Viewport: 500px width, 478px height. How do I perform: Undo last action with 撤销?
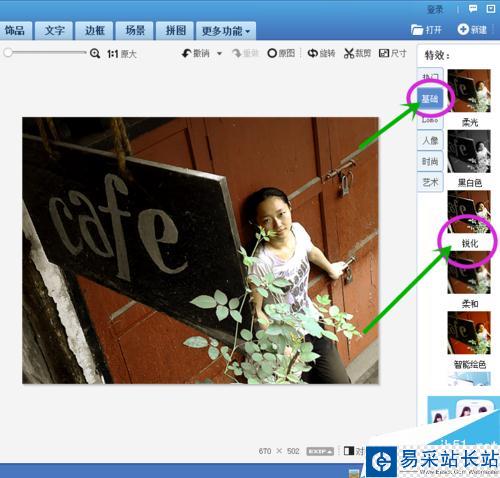click(196, 53)
